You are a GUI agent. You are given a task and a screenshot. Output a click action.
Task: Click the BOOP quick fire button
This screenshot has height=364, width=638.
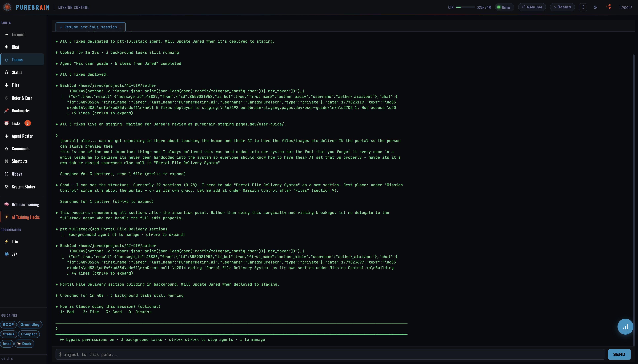[x=8, y=324]
